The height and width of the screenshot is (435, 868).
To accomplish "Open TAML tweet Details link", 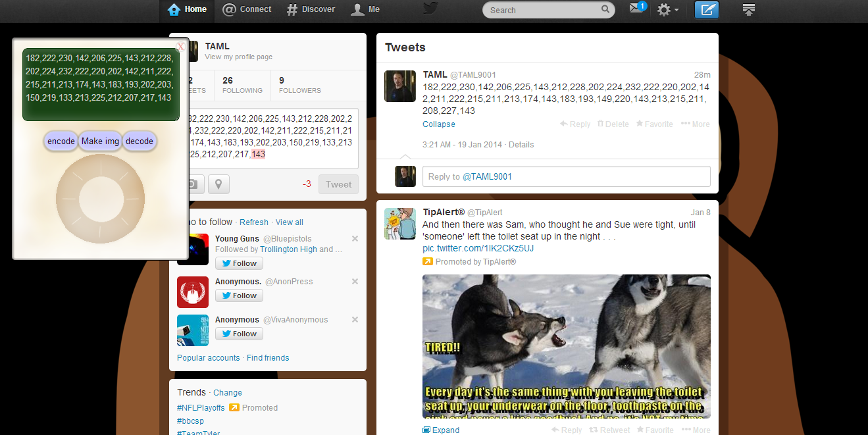I will pos(521,145).
